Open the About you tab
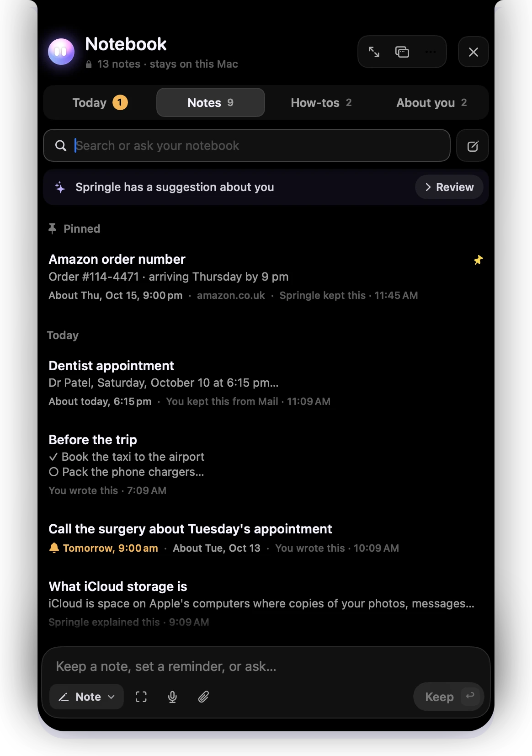The image size is (532, 756). (x=431, y=103)
